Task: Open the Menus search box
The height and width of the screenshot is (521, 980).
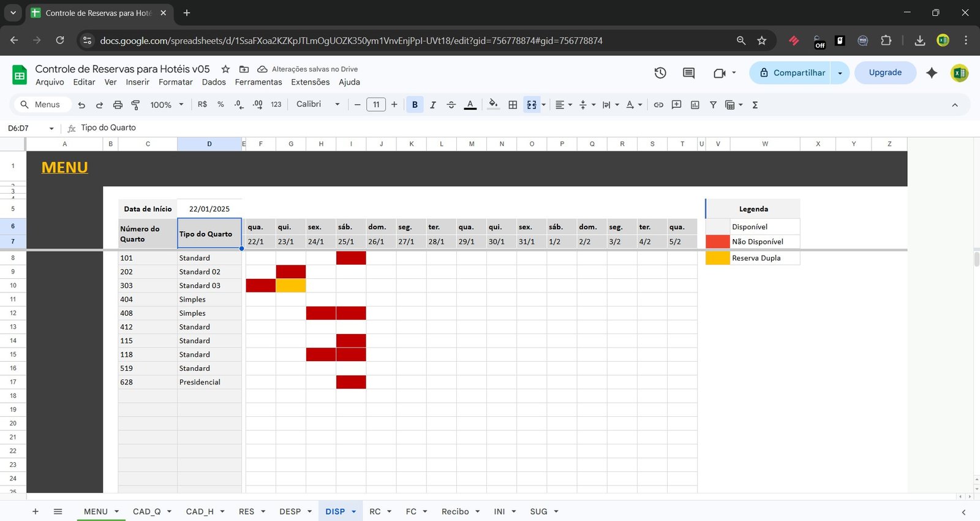Action: click(42, 105)
